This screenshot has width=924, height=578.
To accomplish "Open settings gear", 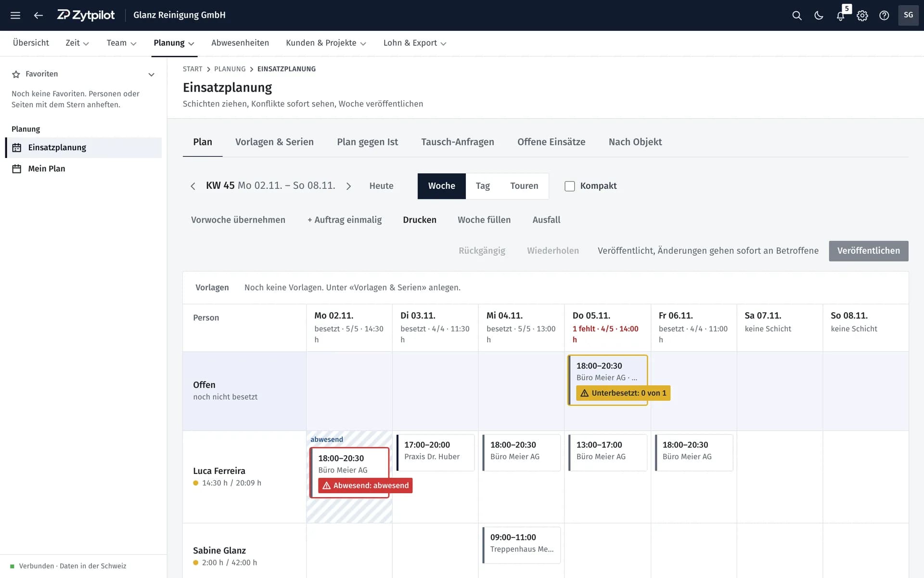I will click(x=862, y=15).
